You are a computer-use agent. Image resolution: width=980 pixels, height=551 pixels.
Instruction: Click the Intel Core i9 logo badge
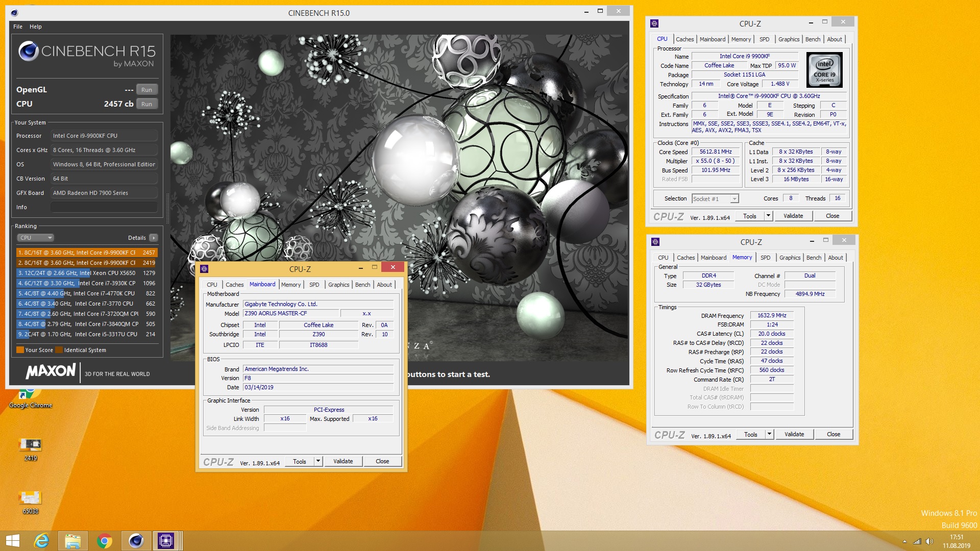(824, 70)
